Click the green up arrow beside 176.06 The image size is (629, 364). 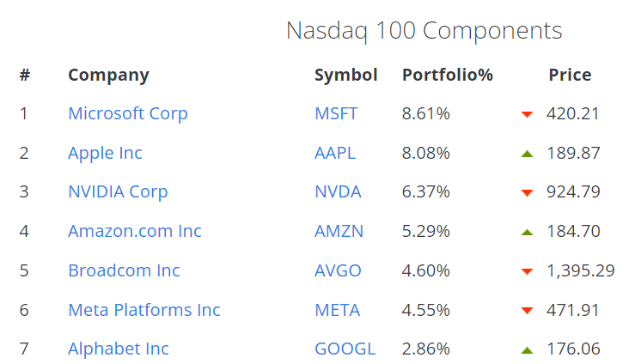click(x=527, y=350)
